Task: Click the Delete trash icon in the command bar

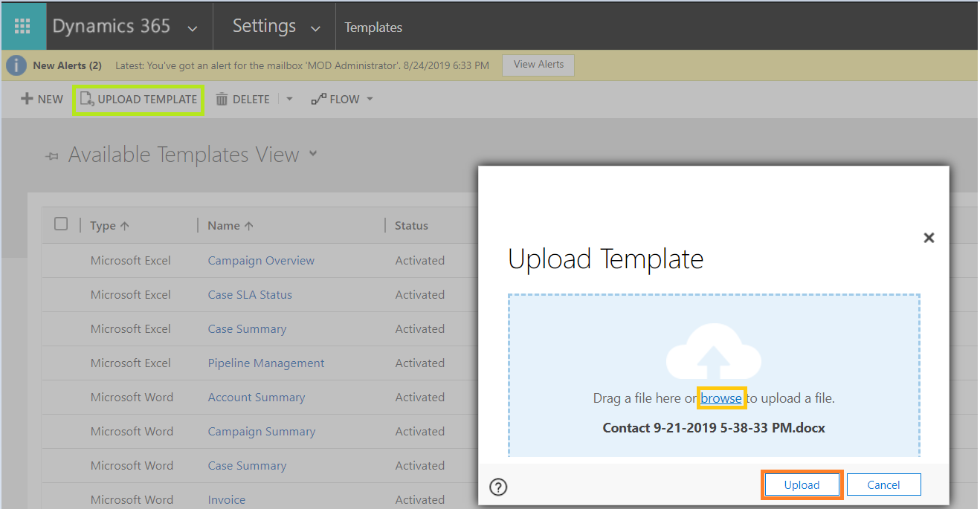Action: pyautogui.click(x=223, y=98)
